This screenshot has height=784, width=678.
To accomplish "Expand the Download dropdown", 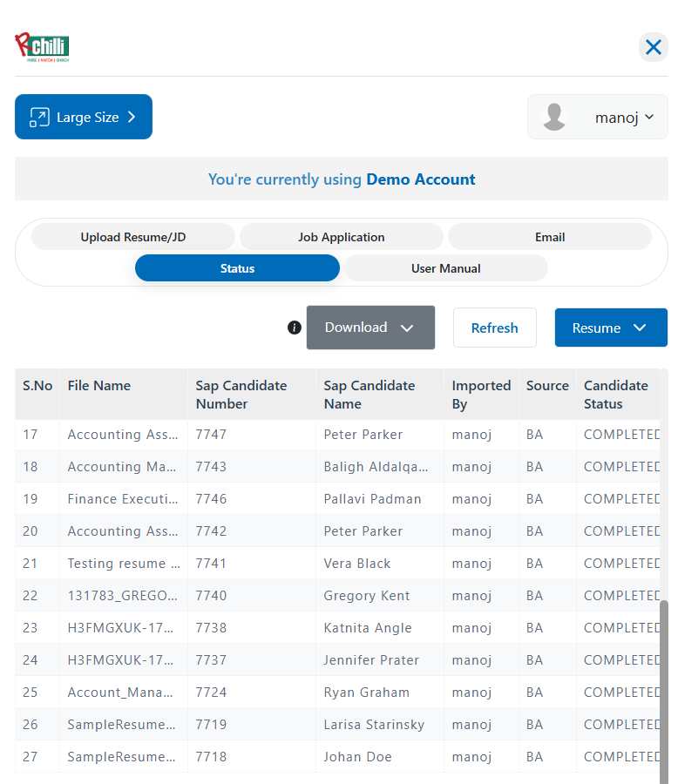I will pos(370,328).
